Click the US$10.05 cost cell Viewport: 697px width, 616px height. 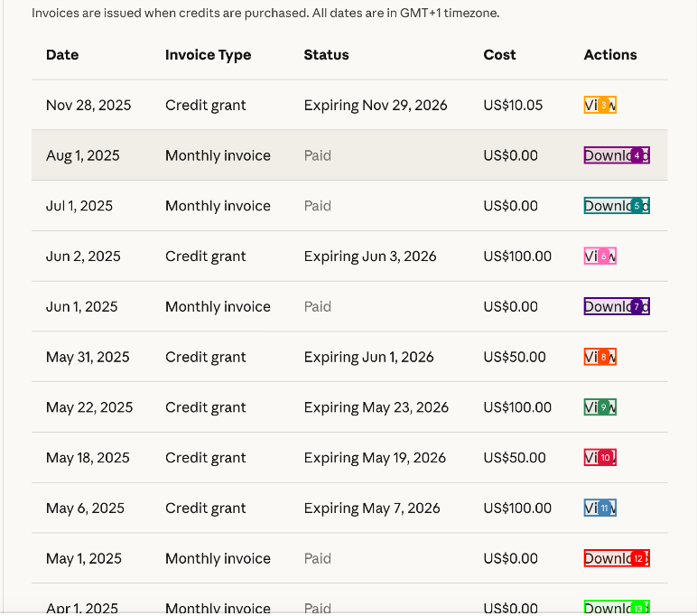pos(513,106)
